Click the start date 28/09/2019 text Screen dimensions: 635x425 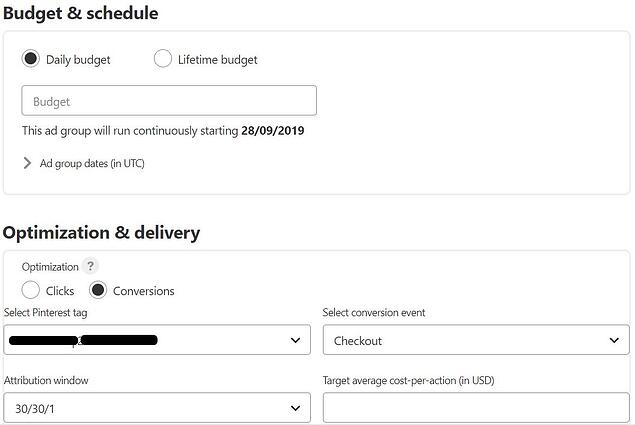[x=272, y=131]
